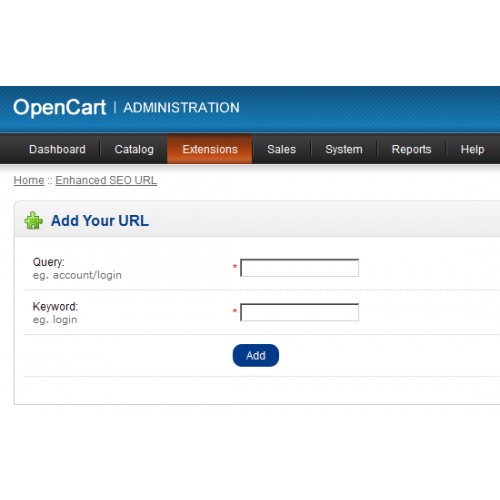
Task: Click the ADMINISTRATION header text
Action: coord(181,108)
